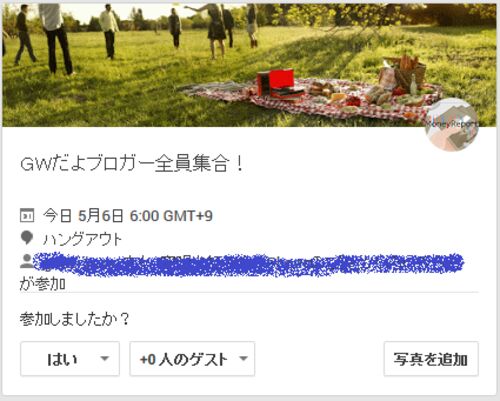Click the attendee person icon
The image size is (500, 401).
click(26, 261)
